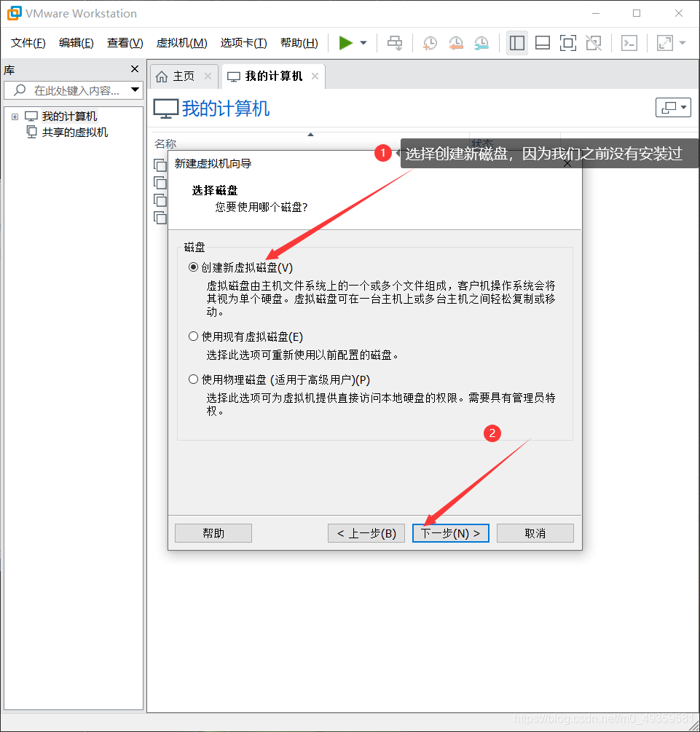This screenshot has width=700, height=732.
Task: Open the library search filter dropdown
Action: 135,90
